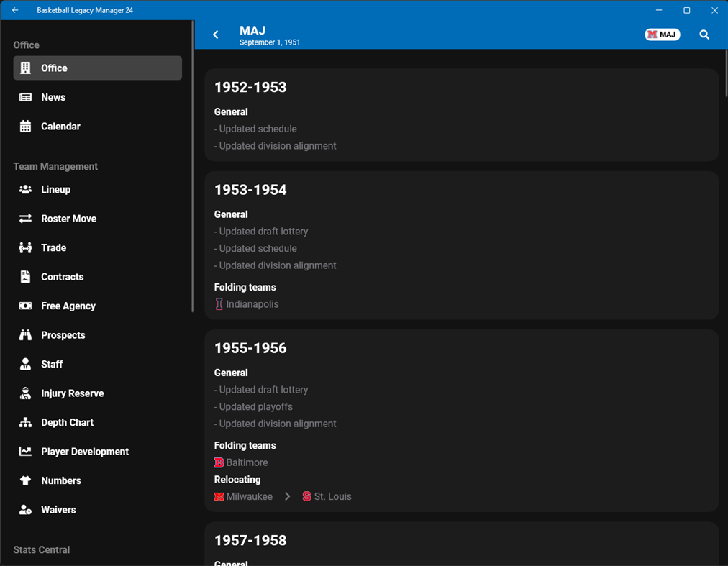Click the Prospects binoculars icon

tap(25, 335)
